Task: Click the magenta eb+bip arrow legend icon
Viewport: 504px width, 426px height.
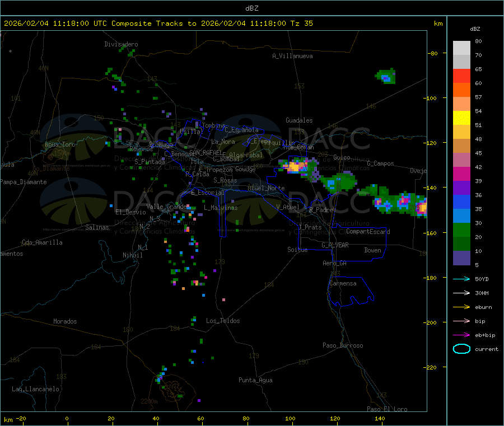Action: 461,335
